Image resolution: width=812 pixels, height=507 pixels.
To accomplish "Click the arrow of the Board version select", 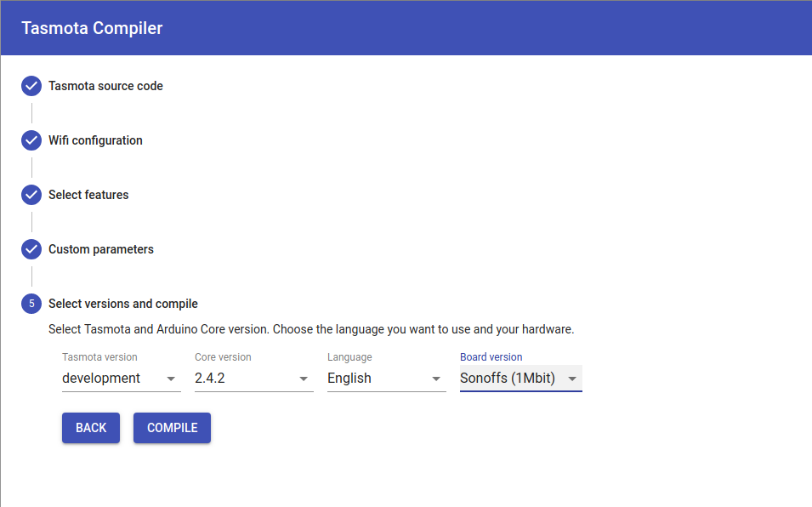I will (572, 379).
